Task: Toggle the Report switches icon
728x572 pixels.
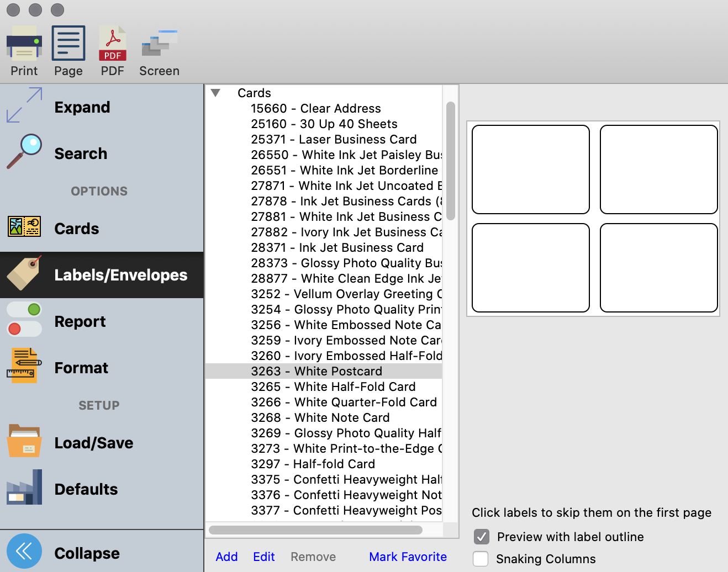Action: [x=24, y=320]
